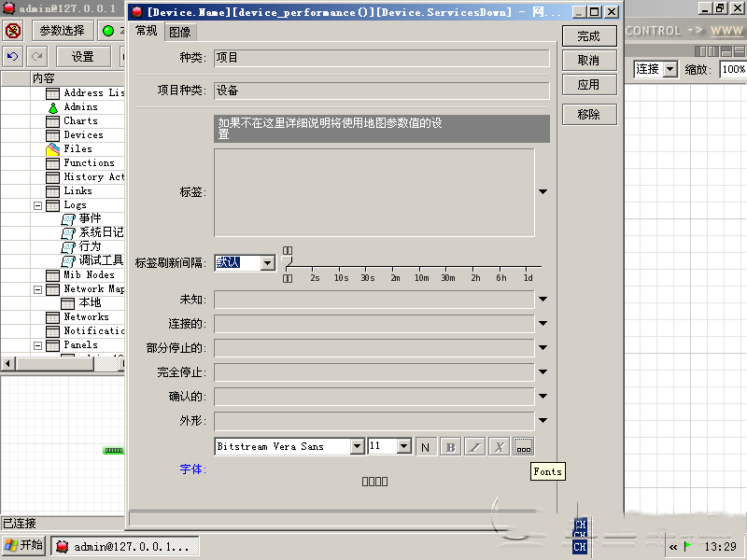Click the 移除 button
The width and height of the screenshot is (747, 560).
(590, 114)
